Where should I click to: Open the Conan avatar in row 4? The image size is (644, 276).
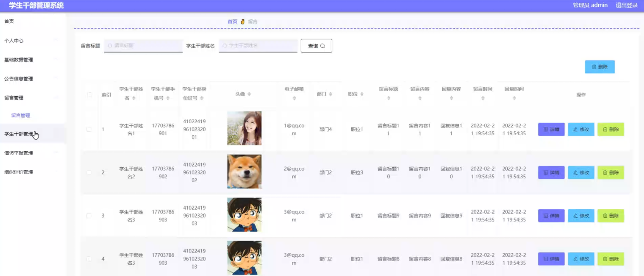244,258
